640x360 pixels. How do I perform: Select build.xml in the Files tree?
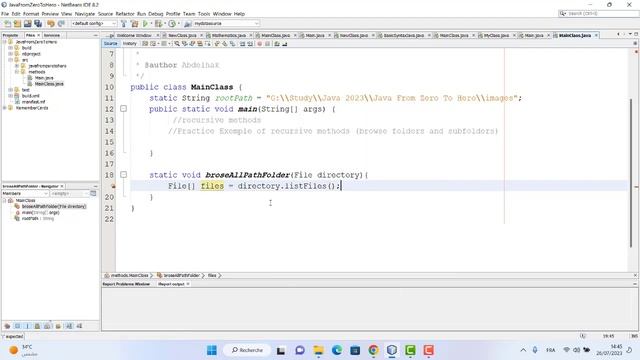pos(31,96)
